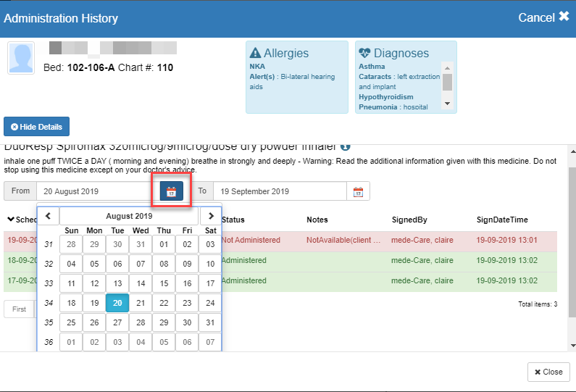Sort by the Scheduled column chevron
This screenshot has height=392, width=576.
click(x=11, y=220)
